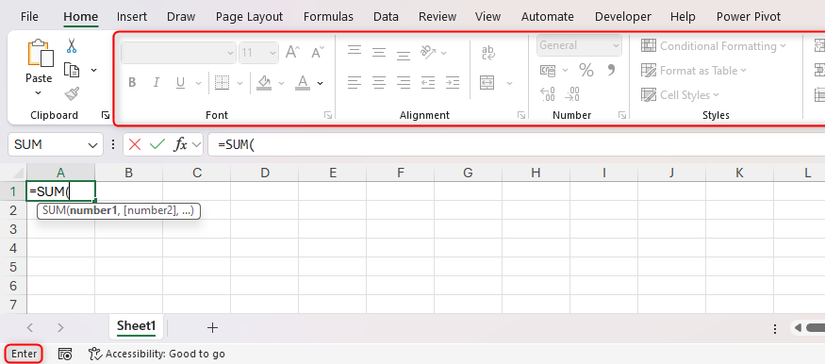Open the Name Box dropdown showing SUM
Image resolution: width=825 pixels, height=364 pixels.
[x=93, y=145]
